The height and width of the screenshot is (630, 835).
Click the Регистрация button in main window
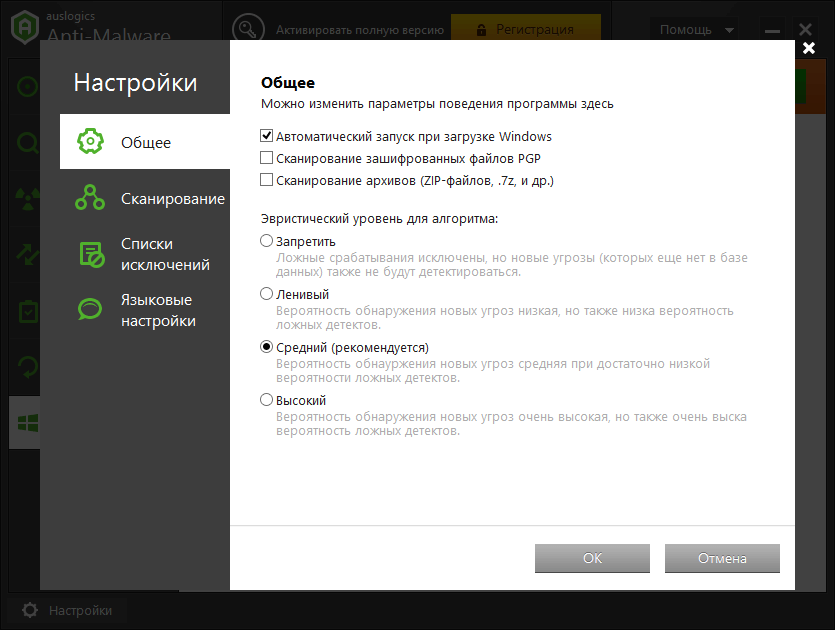coord(526,29)
